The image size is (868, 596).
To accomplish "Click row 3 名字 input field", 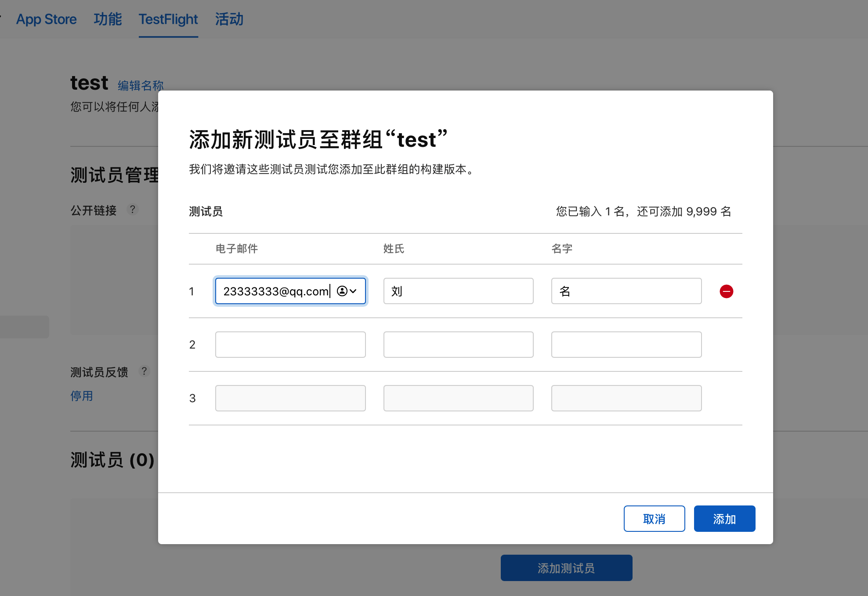I will pyautogui.click(x=626, y=398).
